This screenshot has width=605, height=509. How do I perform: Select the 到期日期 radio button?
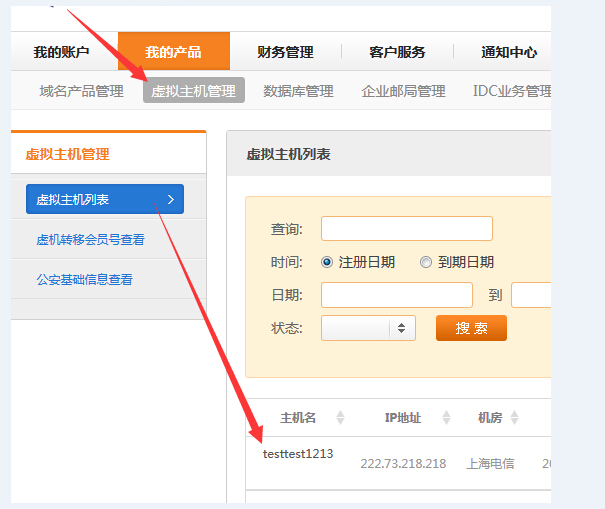tap(426, 262)
